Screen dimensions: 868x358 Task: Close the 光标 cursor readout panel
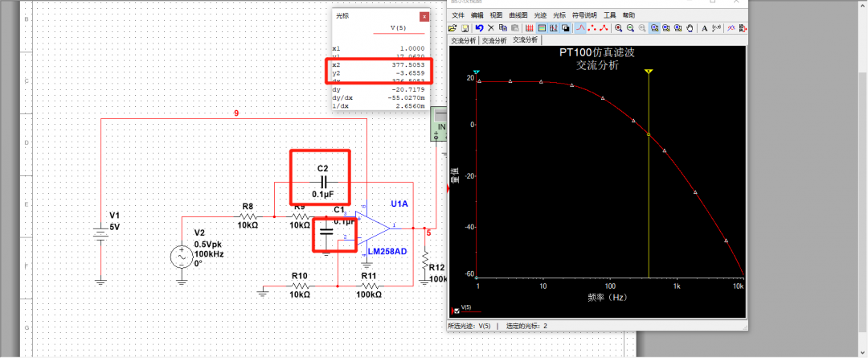424,17
